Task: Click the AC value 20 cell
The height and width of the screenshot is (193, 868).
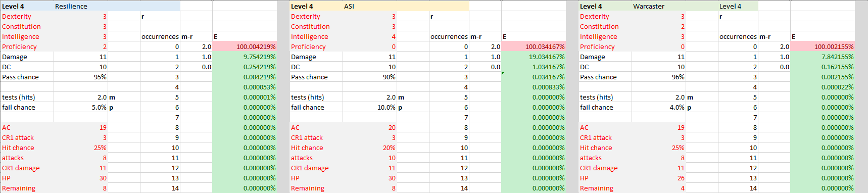Action: (370, 127)
